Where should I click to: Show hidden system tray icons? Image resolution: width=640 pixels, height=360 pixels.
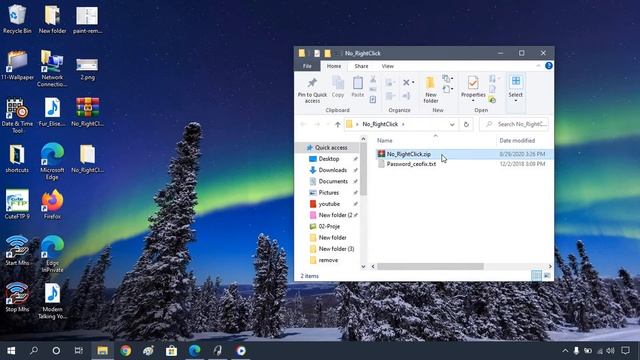(x=565, y=351)
